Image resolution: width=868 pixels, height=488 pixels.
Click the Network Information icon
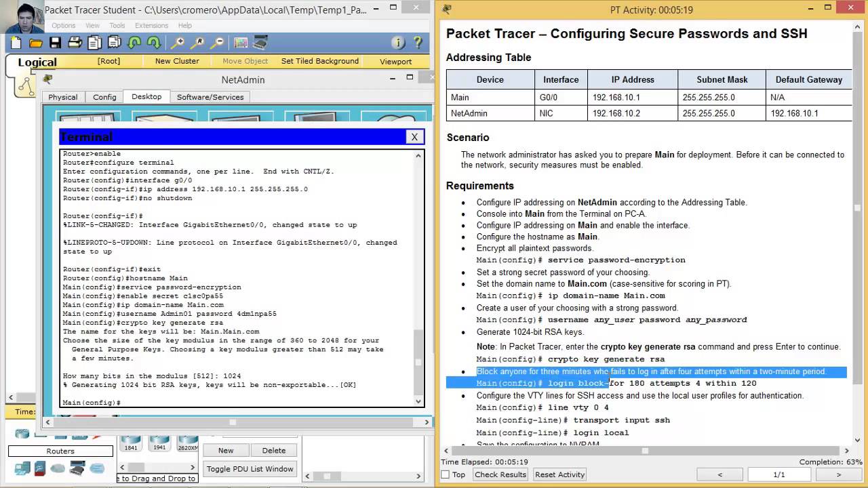[399, 43]
